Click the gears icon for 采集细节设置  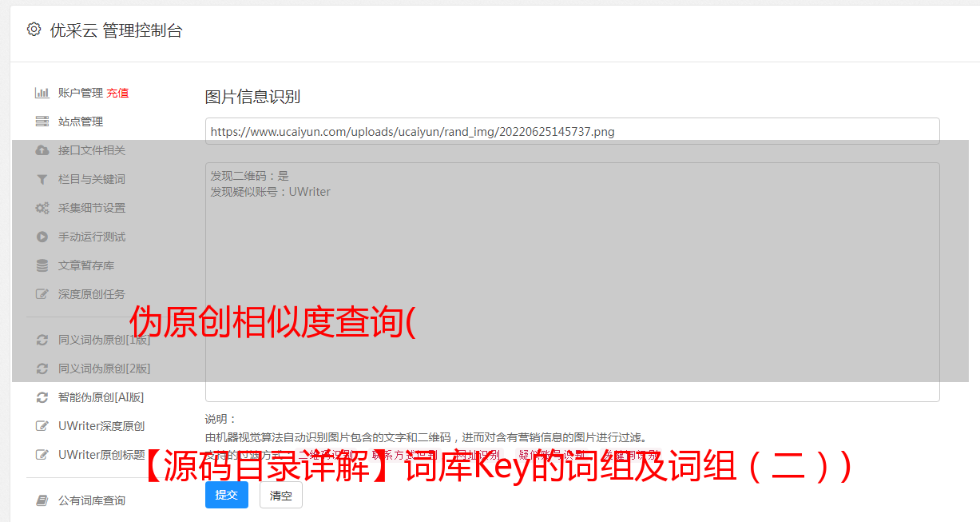42,208
